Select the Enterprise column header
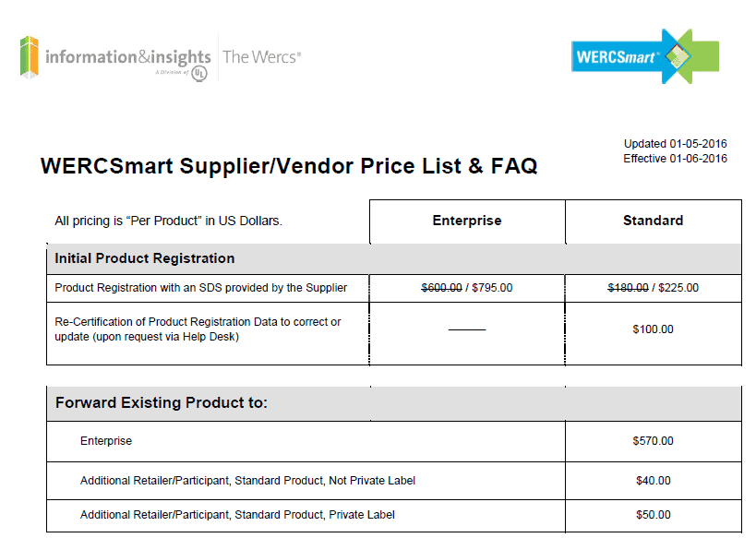 [x=467, y=221]
